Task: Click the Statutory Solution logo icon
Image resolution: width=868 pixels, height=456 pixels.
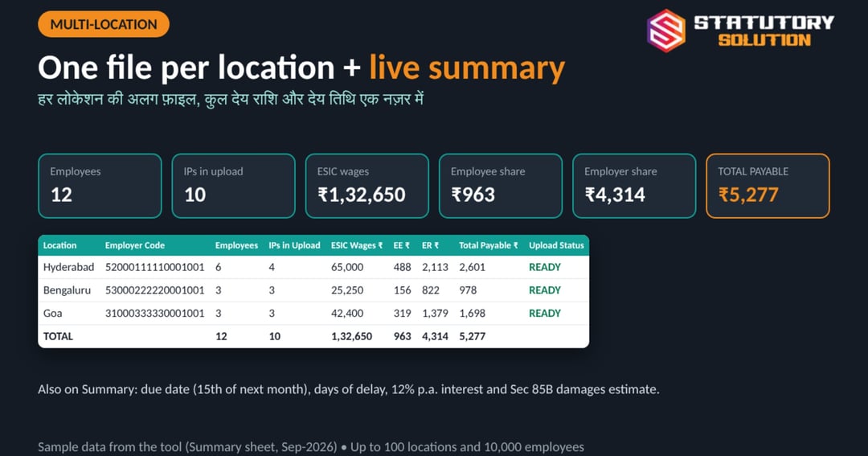Action: tap(666, 31)
